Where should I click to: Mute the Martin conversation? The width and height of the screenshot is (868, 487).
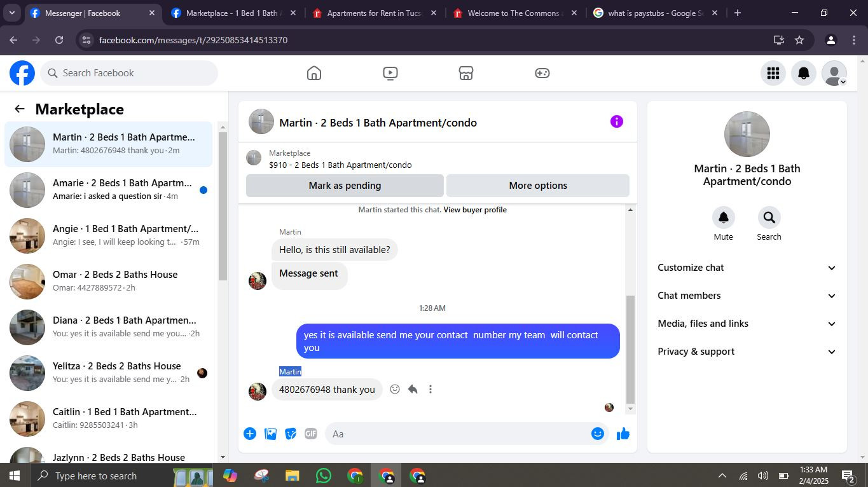click(x=724, y=217)
